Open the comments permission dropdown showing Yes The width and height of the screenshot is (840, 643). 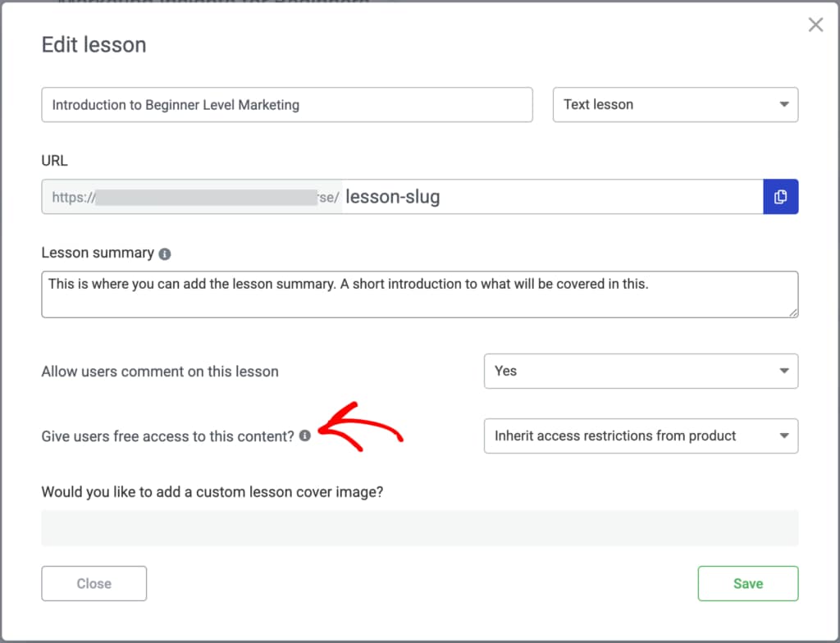[x=641, y=371]
